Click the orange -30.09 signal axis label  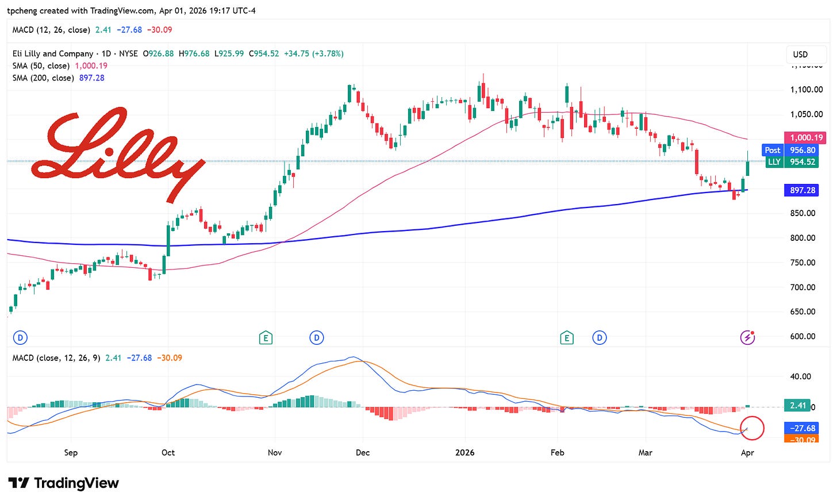point(801,439)
